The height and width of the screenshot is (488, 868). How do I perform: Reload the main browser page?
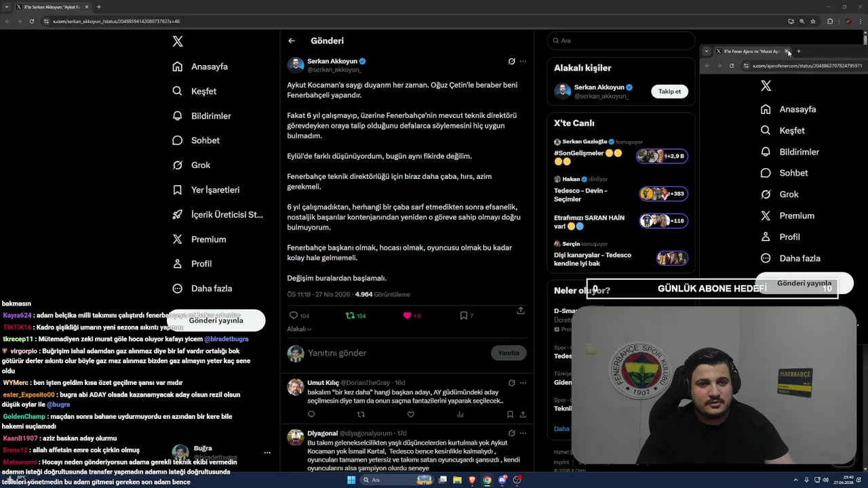[31, 21]
